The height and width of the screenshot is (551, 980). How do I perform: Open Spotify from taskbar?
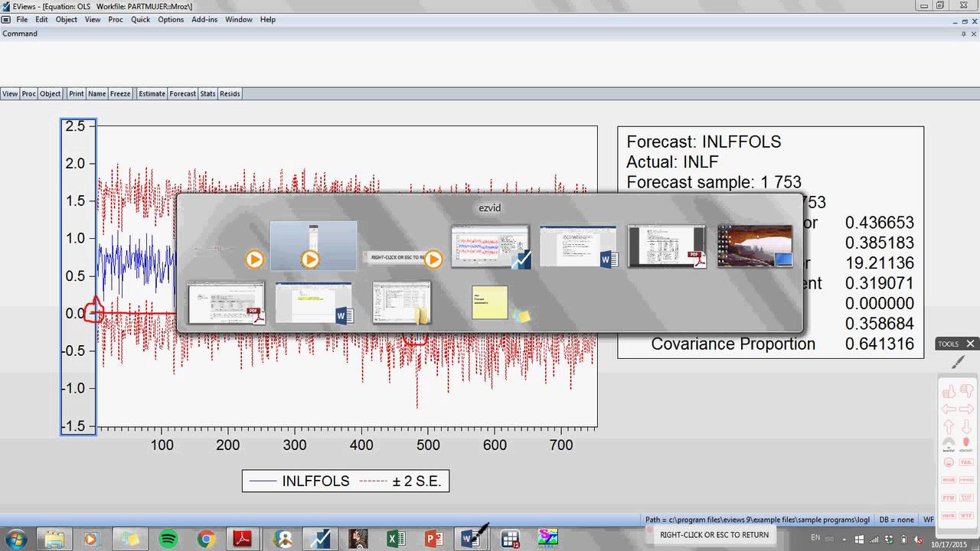168,539
